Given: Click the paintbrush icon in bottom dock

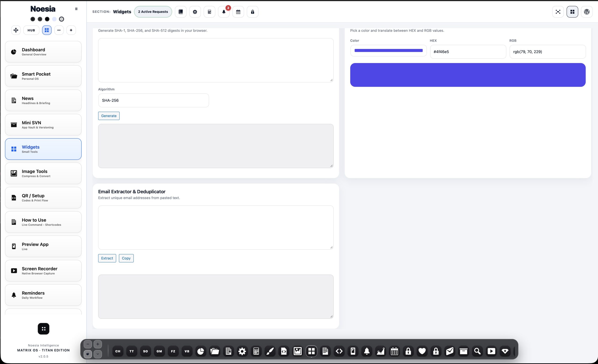Looking at the screenshot, I should click(270, 351).
